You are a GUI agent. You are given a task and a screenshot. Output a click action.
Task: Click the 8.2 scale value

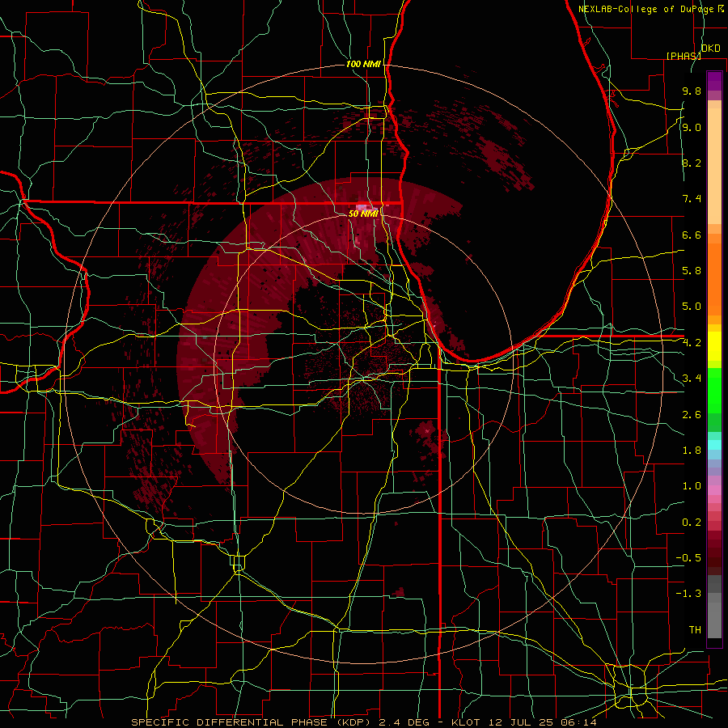[x=692, y=163]
